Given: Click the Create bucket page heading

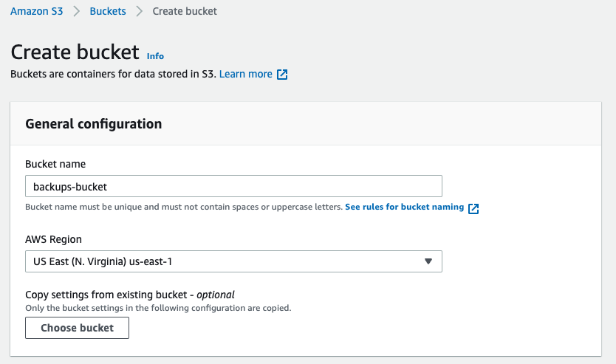Looking at the screenshot, I should point(75,52).
